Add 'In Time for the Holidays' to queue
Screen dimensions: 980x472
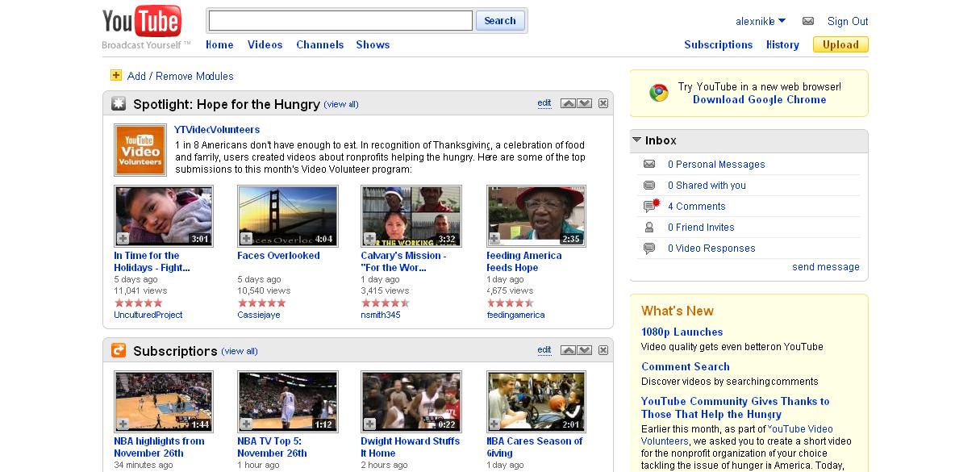[x=123, y=239]
